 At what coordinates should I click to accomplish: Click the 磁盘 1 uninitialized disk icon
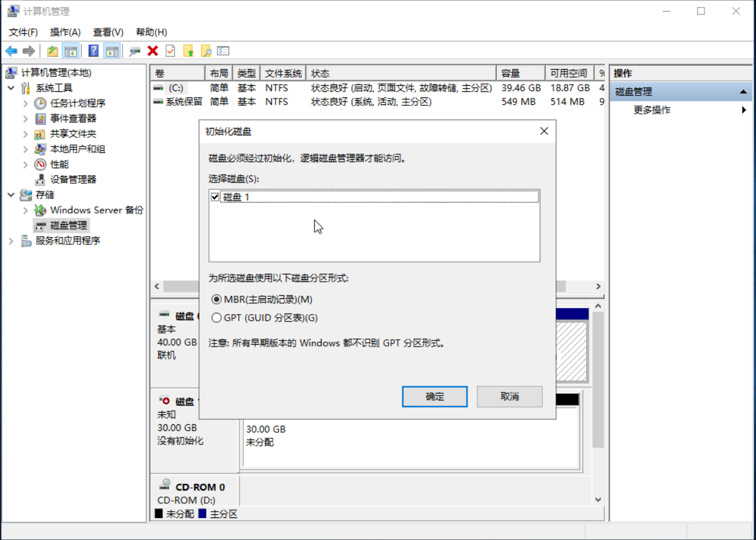165,400
